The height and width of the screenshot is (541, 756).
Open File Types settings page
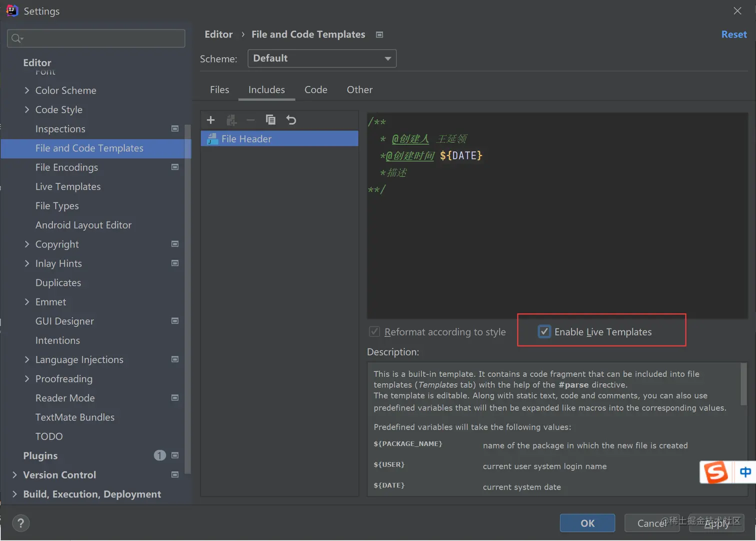click(x=57, y=206)
